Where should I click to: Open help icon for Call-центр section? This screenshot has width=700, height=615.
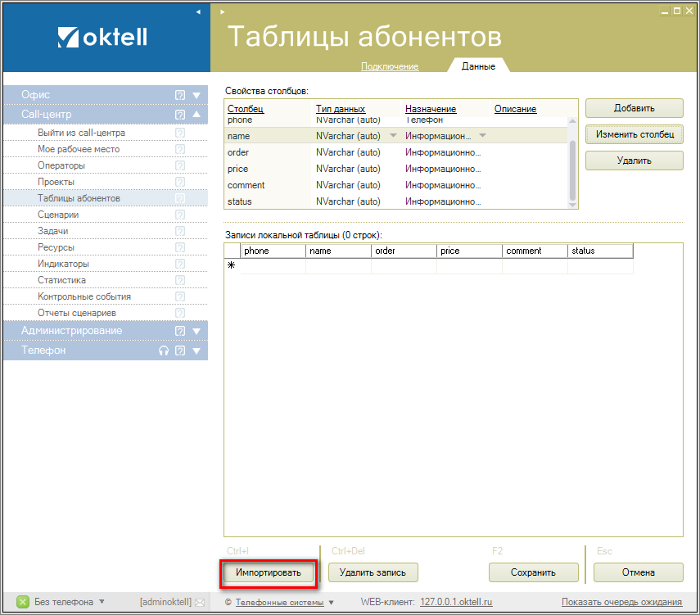(180, 115)
